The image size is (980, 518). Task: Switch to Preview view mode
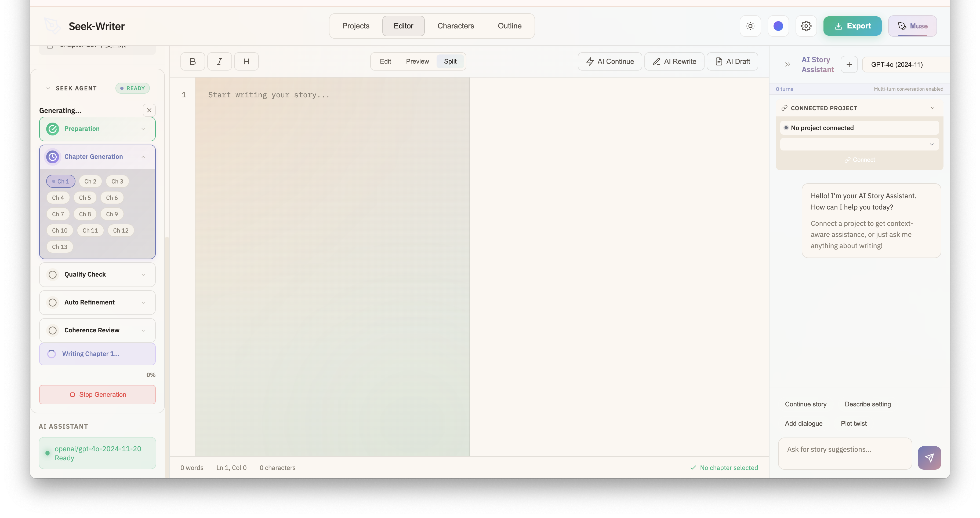pyautogui.click(x=417, y=61)
